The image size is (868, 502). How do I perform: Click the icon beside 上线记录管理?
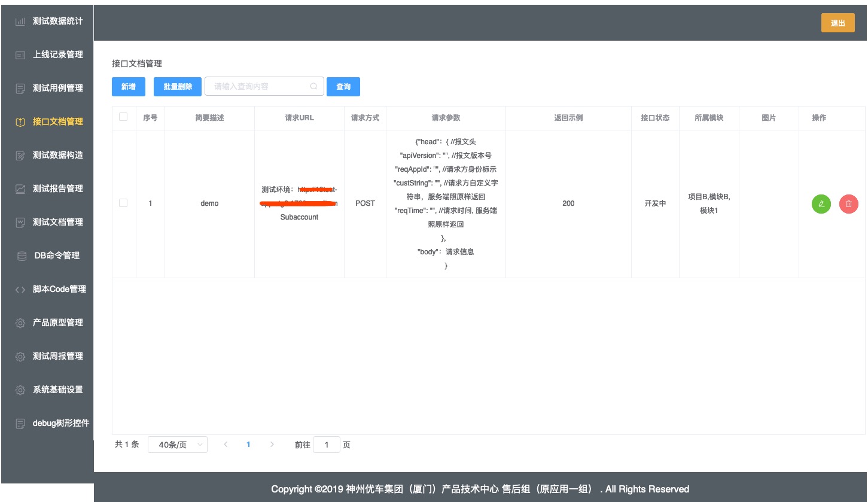[x=20, y=54]
